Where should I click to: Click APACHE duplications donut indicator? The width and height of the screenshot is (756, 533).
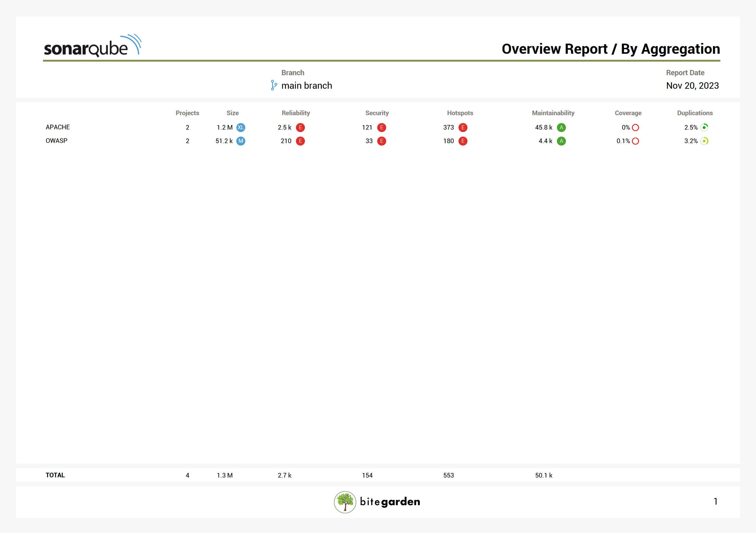704,127
